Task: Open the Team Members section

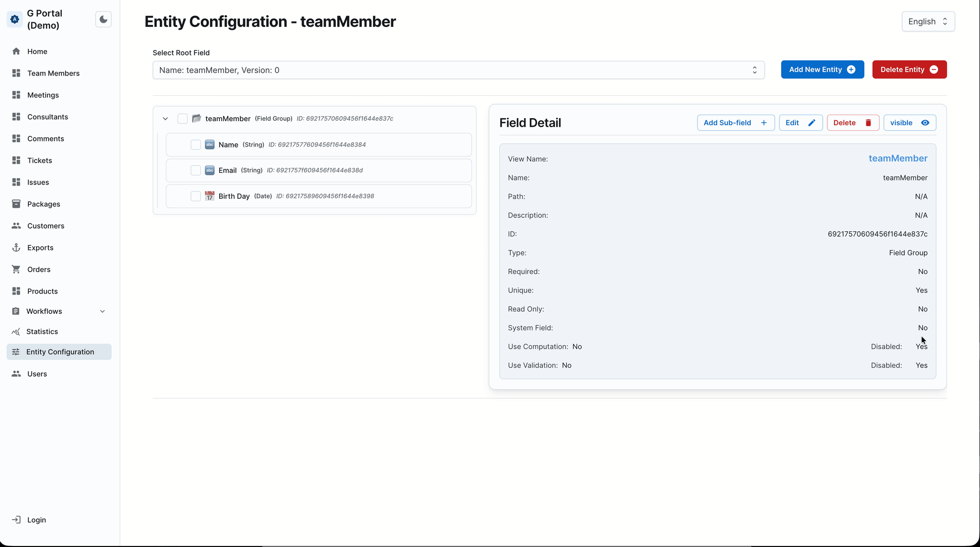Action: click(x=53, y=73)
